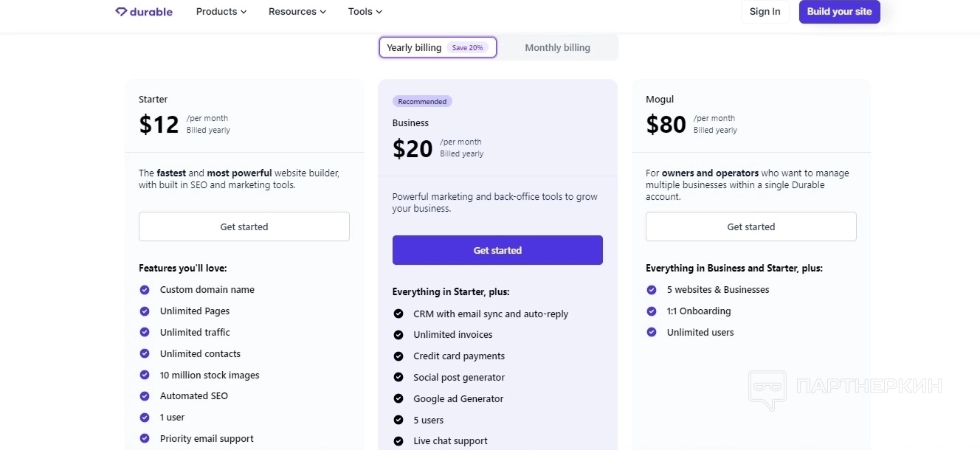The width and height of the screenshot is (980, 450).
Task: Select Yearly billing option
Action: 414,48
